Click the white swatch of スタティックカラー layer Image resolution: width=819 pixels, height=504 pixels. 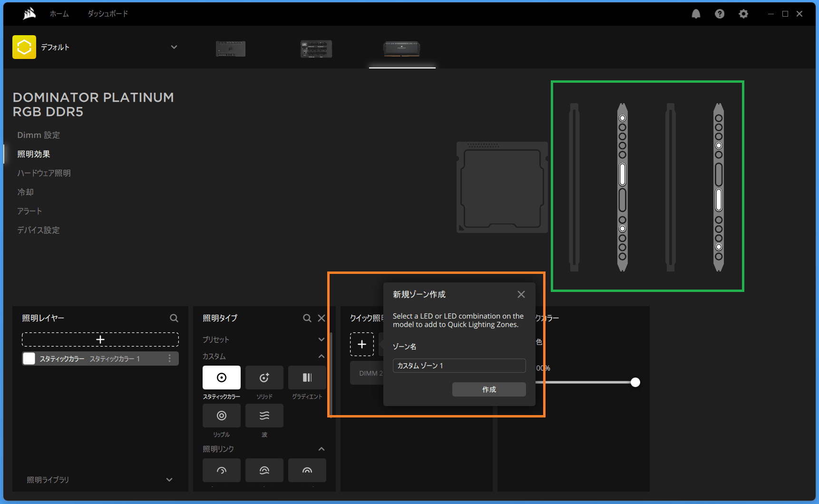tap(29, 359)
